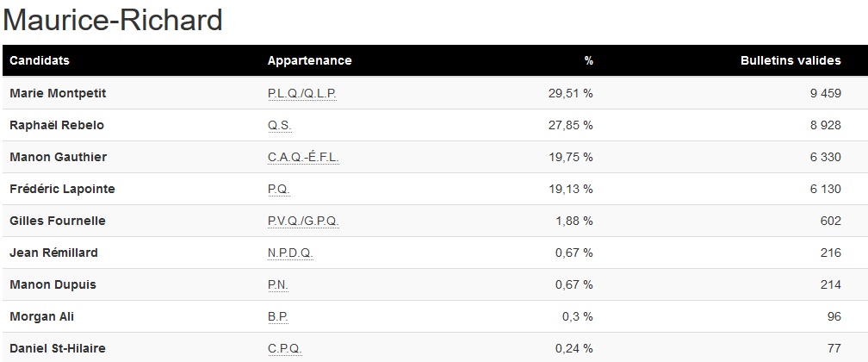Screen dimensions: 868x362
Task: Click Manon Gauthier's name
Action: 58,157
